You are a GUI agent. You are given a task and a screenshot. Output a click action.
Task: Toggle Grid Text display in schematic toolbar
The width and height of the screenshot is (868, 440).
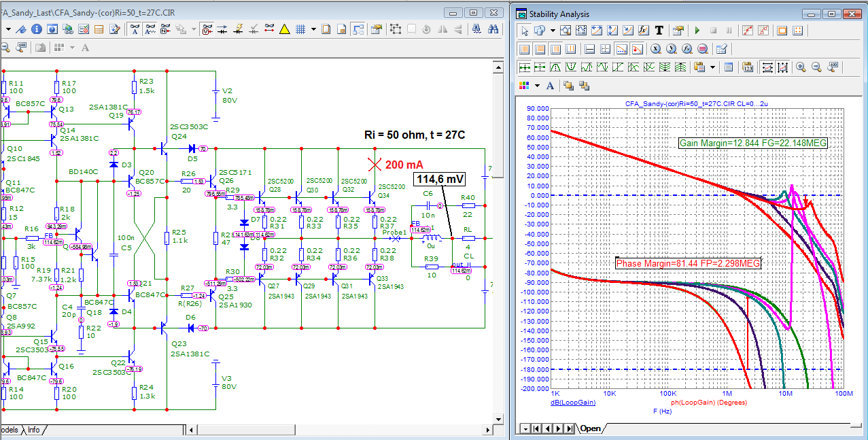tap(151, 29)
